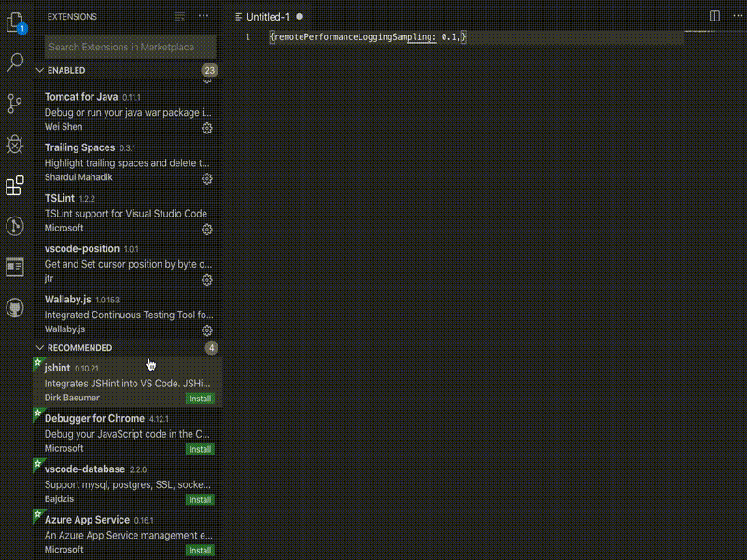
Task: Select the Trailing Spaces extension entry
Action: 128,162
